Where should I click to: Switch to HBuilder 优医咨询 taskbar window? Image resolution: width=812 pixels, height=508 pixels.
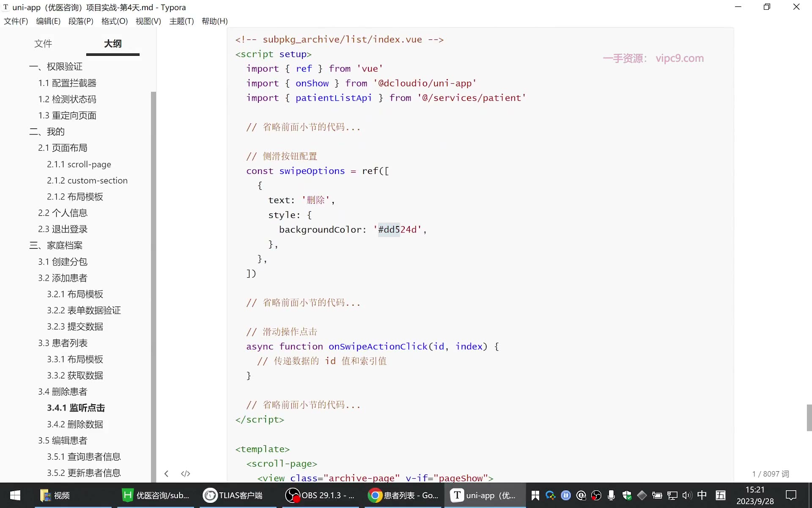[x=156, y=495]
